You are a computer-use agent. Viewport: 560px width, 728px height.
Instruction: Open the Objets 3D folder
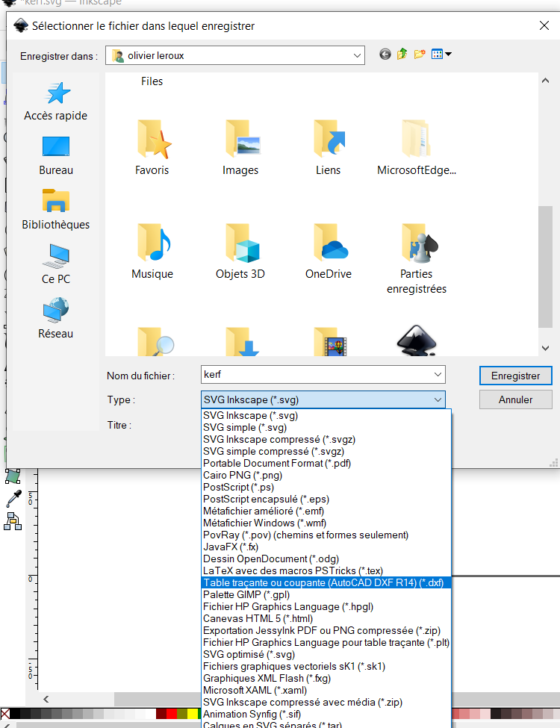click(240, 251)
